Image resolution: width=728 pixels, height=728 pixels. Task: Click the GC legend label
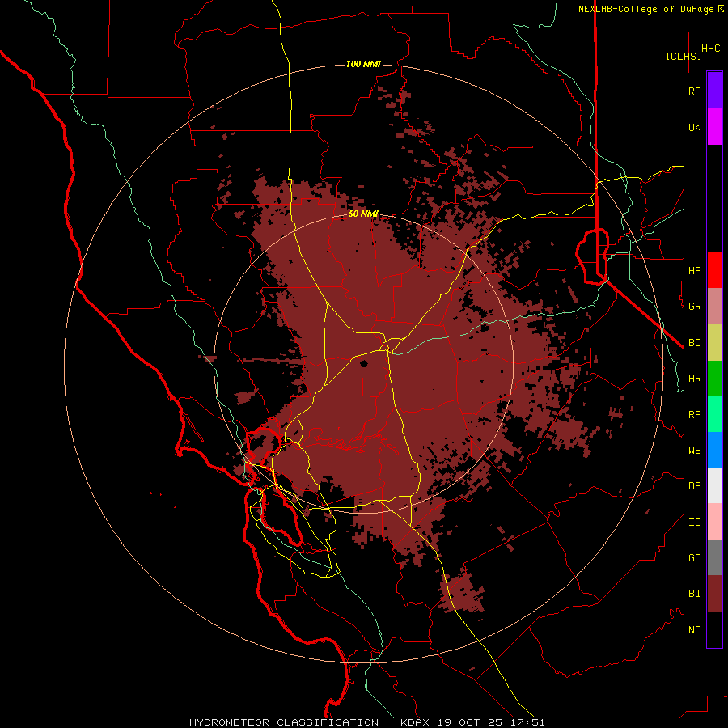[694, 558]
